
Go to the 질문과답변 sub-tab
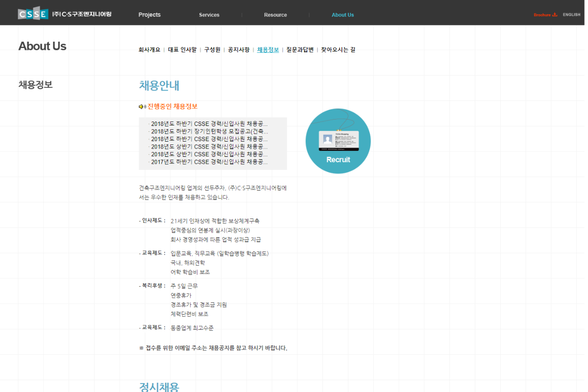300,50
